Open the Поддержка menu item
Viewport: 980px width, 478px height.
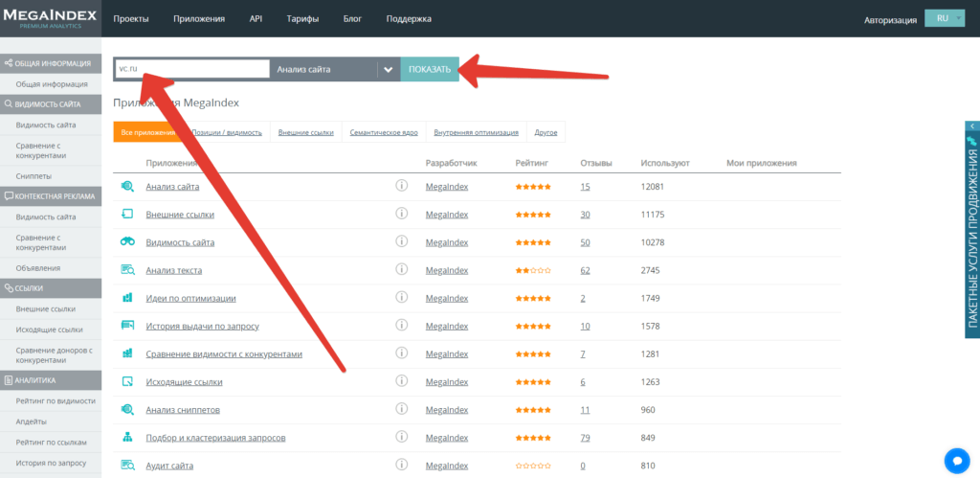(409, 19)
